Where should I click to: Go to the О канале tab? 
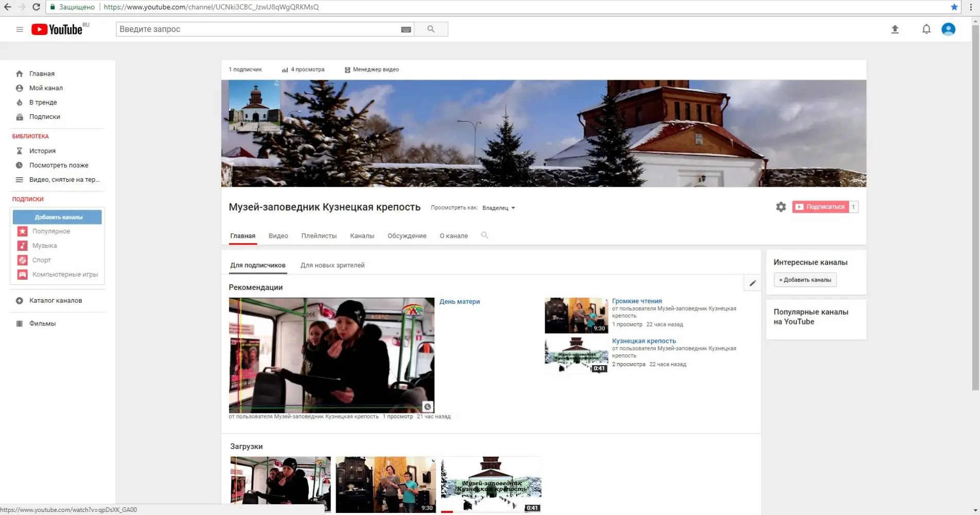tap(453, 236)
